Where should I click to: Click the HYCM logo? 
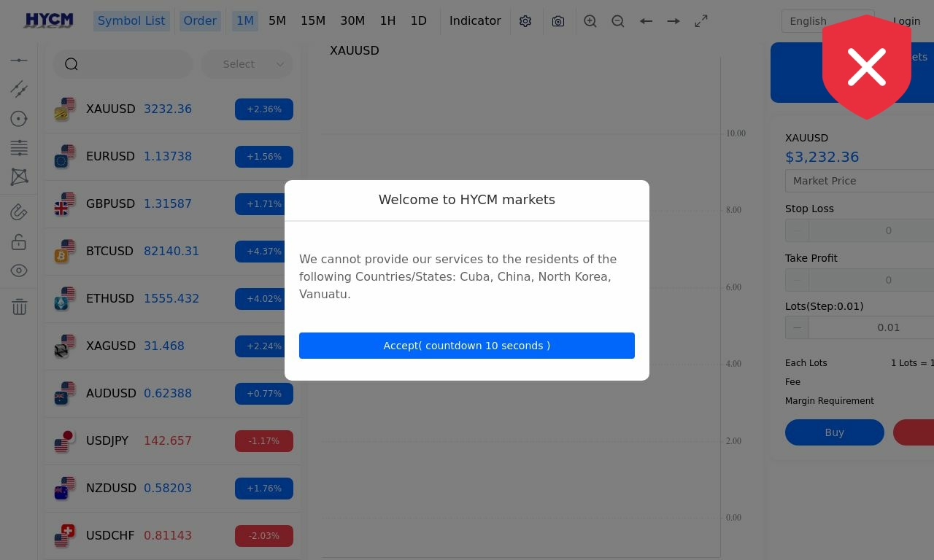(49, 20)
